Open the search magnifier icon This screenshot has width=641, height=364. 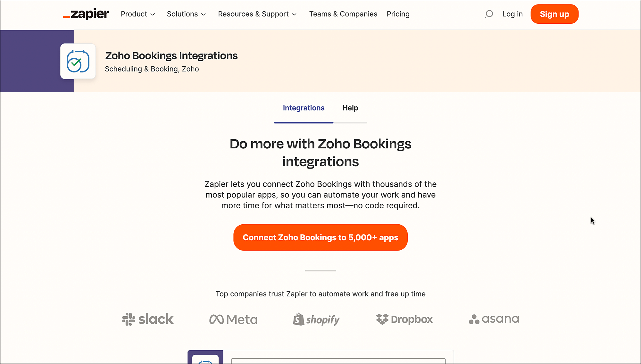489,14
